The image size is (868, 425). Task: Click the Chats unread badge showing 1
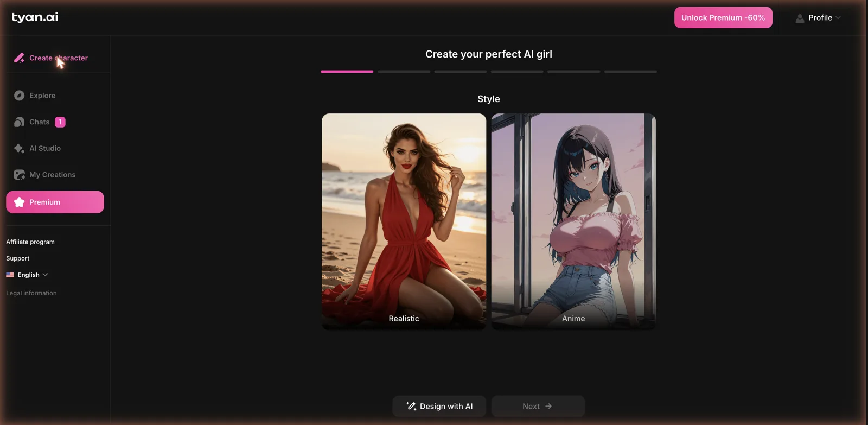click(x=60, y=122)
